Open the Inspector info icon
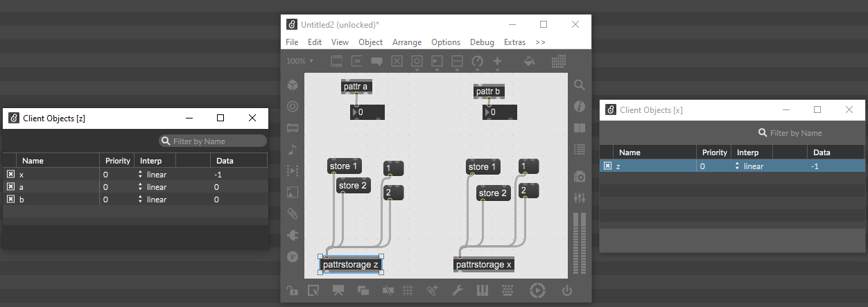The height and width of the screenshot is (307, 868). coord(580,107)
